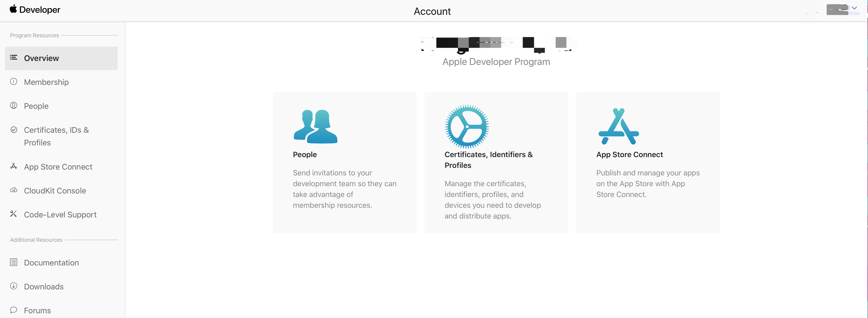The width and height of the screenshot is (868, 318).
Task: Click the large People silhouettes icon
Action: coord(315,127)
